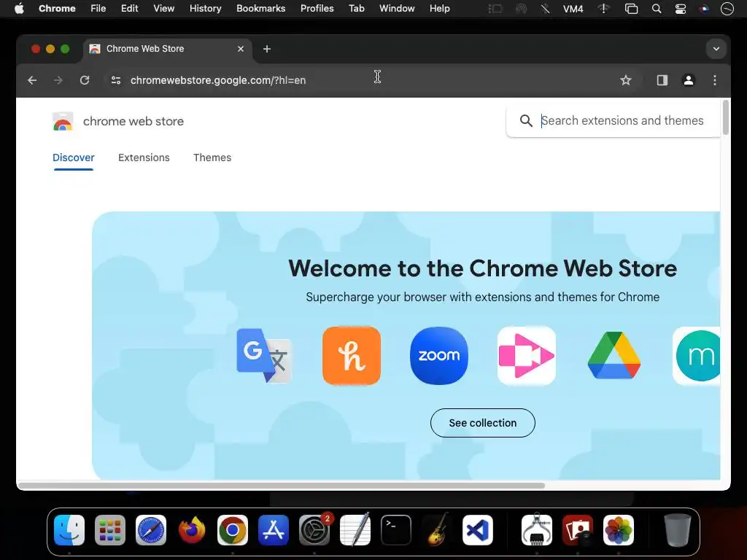Open the Zoom extension icon

pos(438,356)
